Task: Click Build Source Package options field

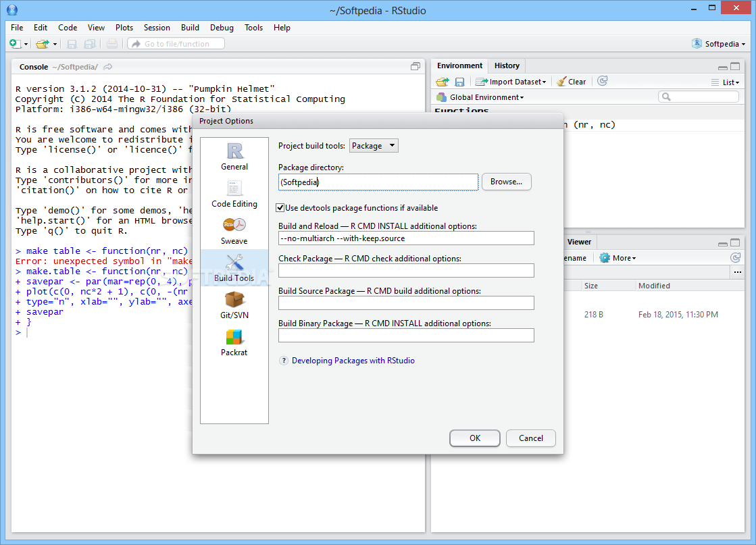Action: click(x=406, y=303)
